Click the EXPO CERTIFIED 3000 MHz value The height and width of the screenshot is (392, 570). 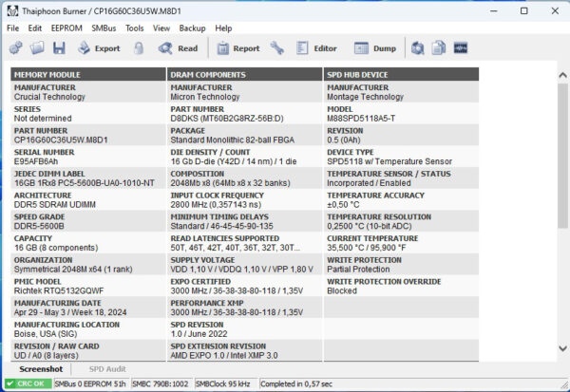[x=237, y=290]
